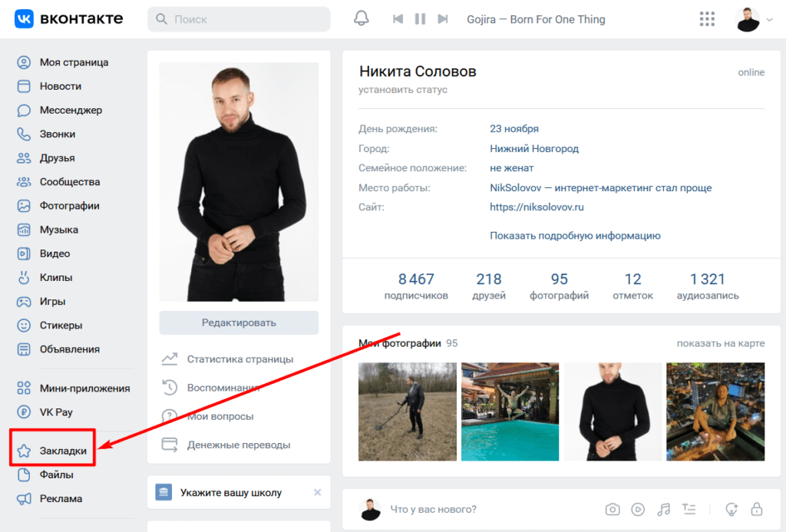Go to the previous track

(x=398, y=19)
